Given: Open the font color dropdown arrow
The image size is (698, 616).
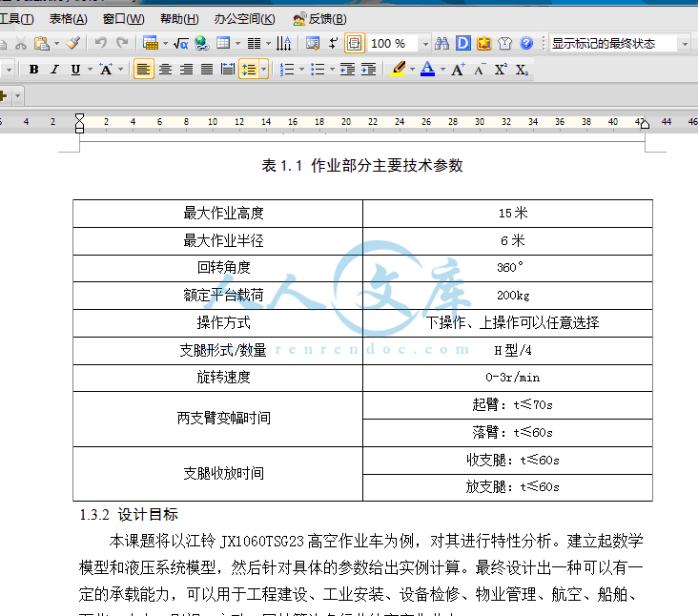Looking at the screenshot, I should coord(442,70).
